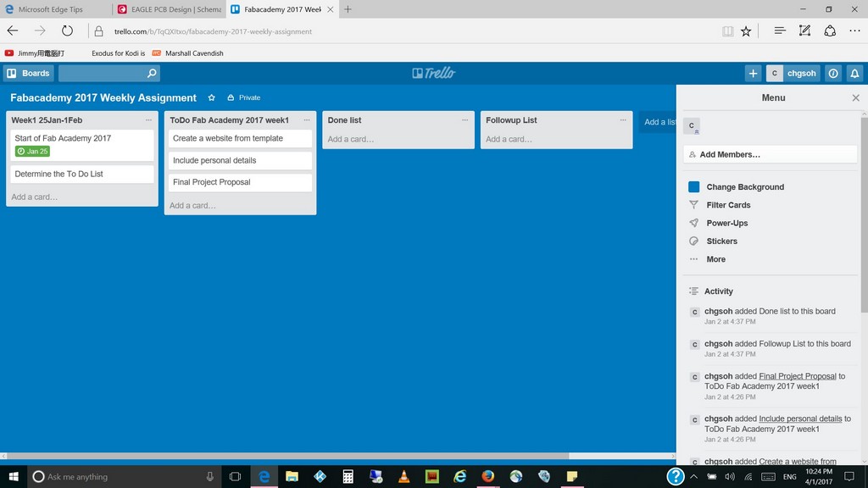Open the notifications bell icon
Image resolution: width=868 pixels, height=488 pixels.
854,73
